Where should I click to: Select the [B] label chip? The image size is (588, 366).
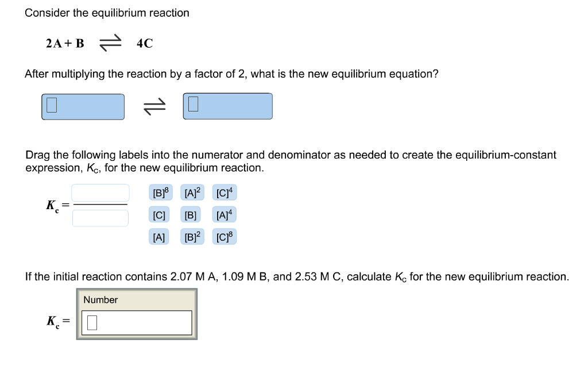tap(191, 214)
